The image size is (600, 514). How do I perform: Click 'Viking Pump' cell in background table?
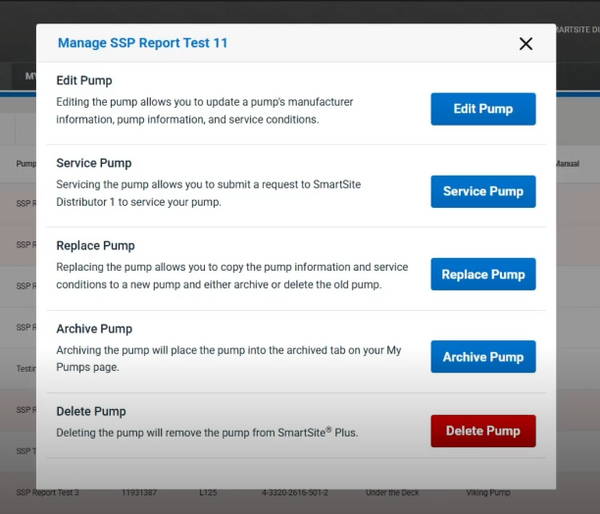(x=488, y=493)
